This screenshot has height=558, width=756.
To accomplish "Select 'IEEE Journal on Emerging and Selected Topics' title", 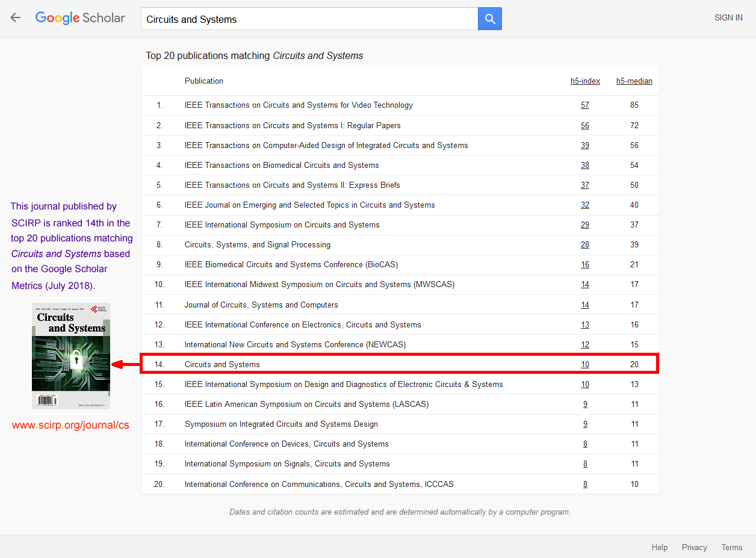I will point(310,205).
